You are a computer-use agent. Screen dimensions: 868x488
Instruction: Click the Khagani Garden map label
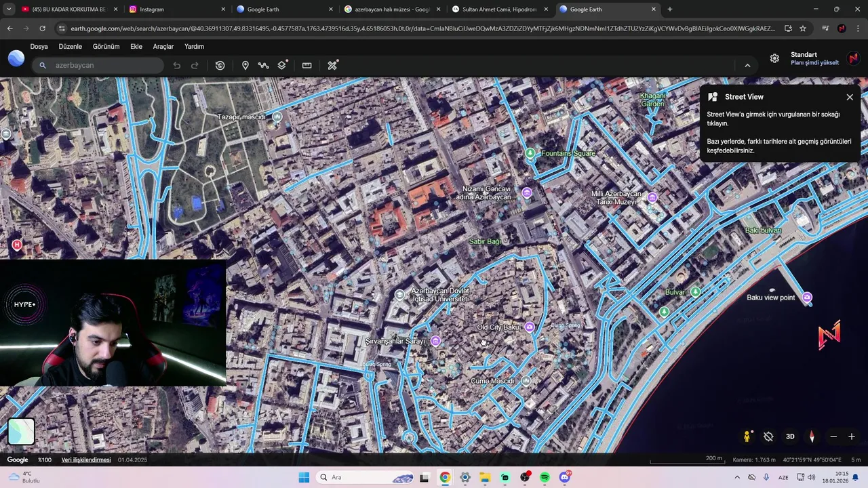coord(652,100)
